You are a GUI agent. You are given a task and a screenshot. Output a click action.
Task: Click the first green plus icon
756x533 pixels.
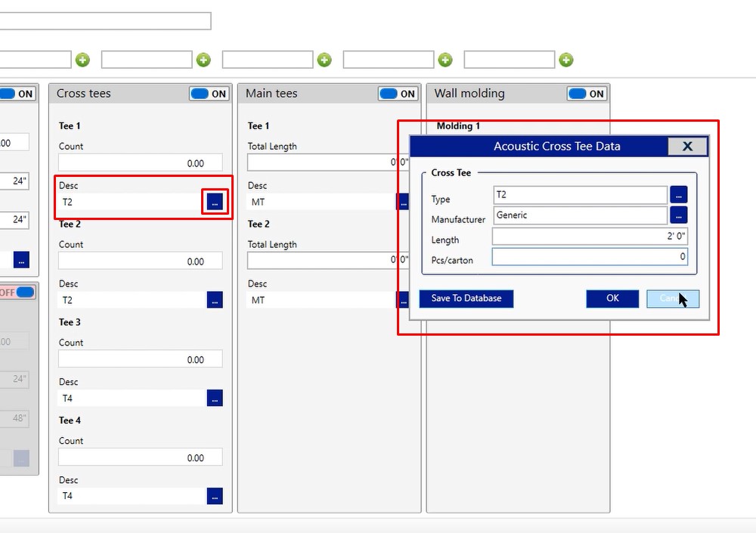tap(82, 60)
